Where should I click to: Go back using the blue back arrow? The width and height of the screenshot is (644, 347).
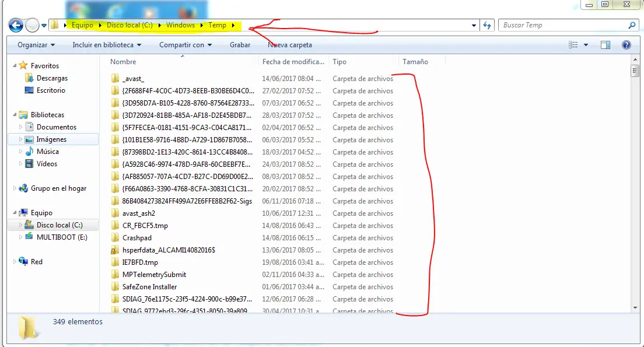16,26
